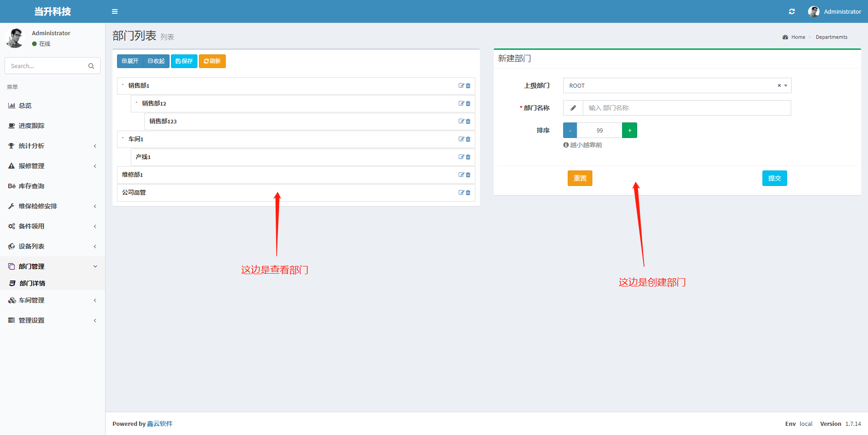
Task: Click the refresh icon in top bar
Action: click(792, 11)
